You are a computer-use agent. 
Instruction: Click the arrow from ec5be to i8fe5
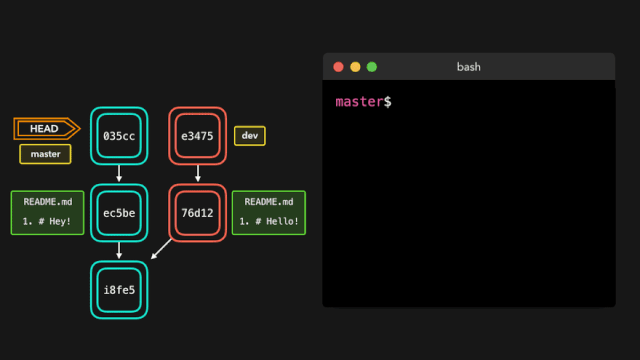tap(119, 250)
